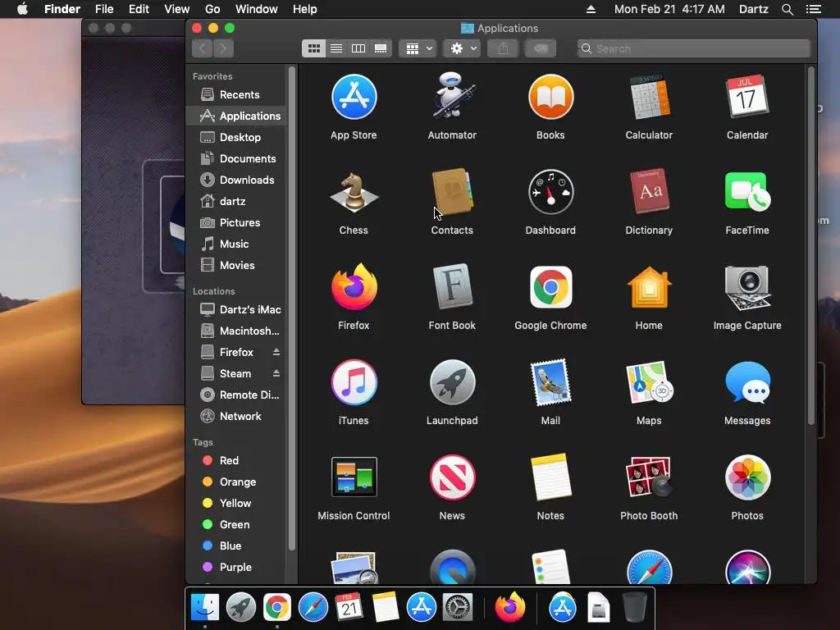840x630 pixels.
Task: Open System Preferences from the Dock
Action: pos(457,608)
